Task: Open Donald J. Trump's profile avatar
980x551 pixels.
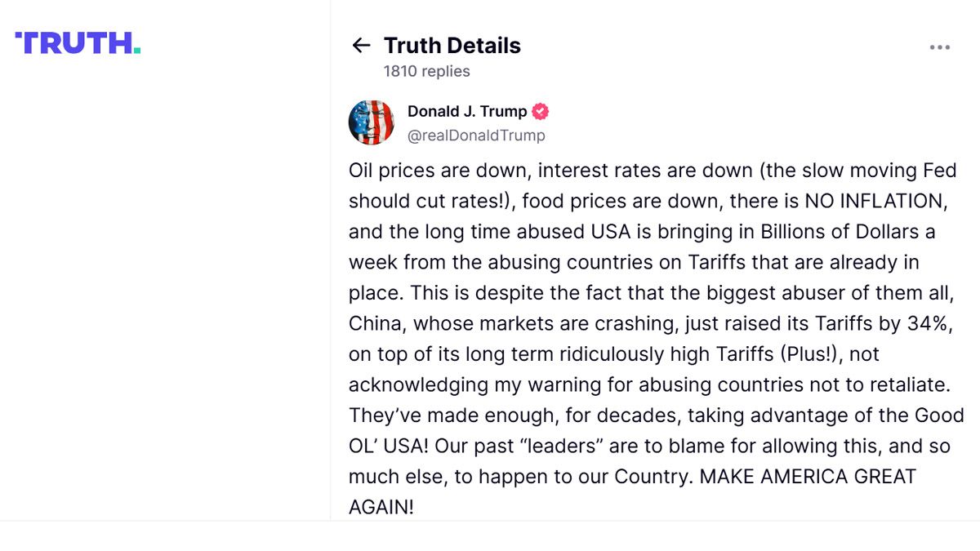Action: tap(372, 122)
